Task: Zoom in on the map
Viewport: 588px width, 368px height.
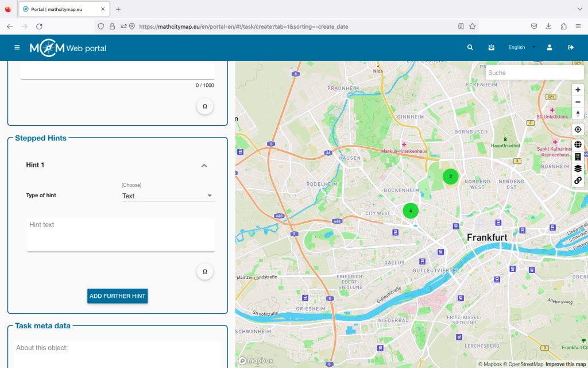Action: 578,90
